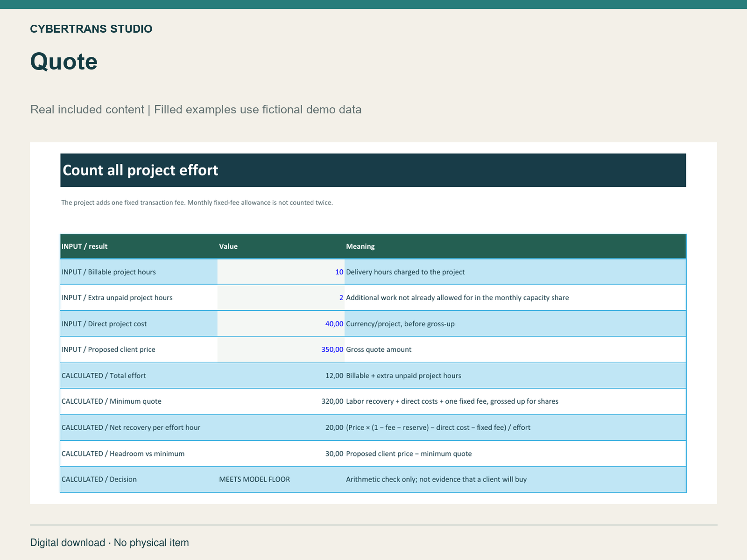Viewport: 747px width, 560px height.
Task: Select the 'CALCULATED / Minimum quote' label
Action: click(x=112, y=401)
